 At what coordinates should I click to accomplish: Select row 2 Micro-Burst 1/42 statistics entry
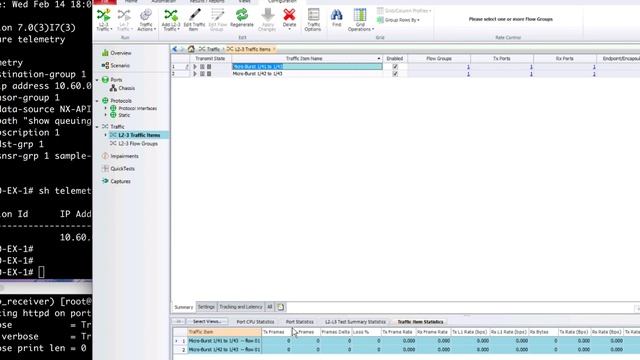(224, 350)
